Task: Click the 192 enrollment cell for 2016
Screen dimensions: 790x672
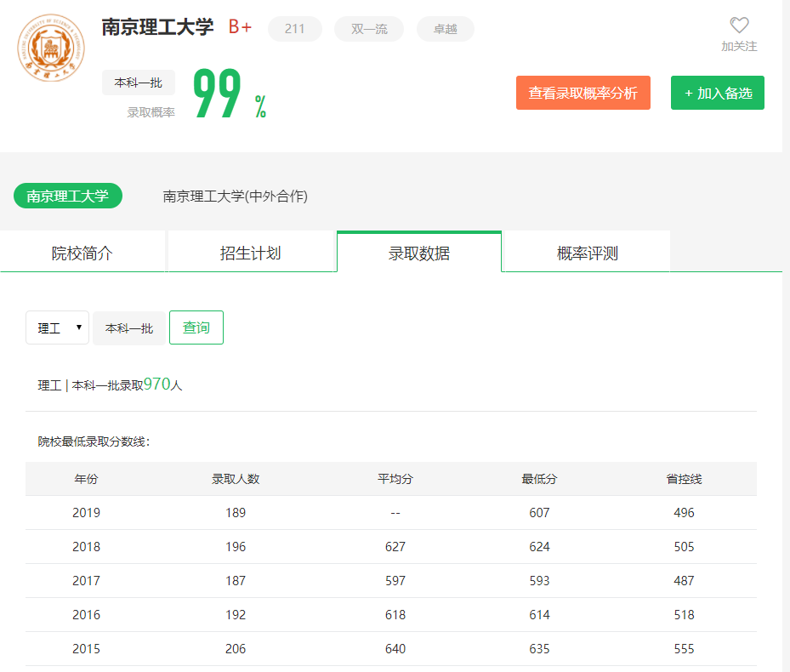Action: point(236,614)
